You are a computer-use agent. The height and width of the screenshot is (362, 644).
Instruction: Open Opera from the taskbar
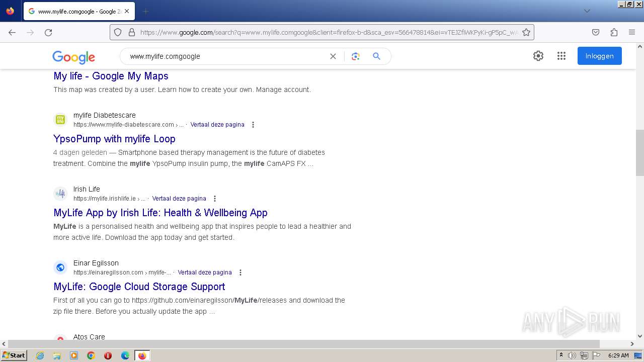point(108,355)
